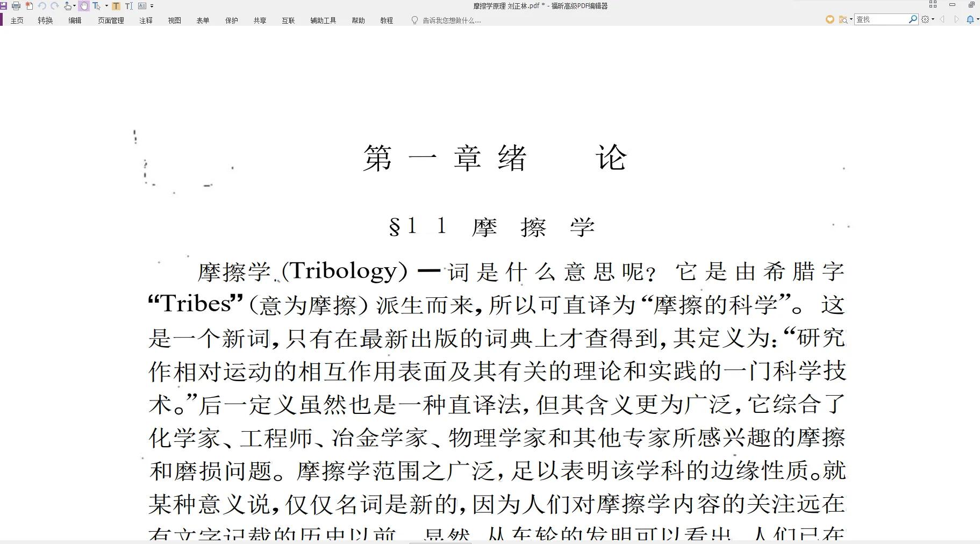Click the text box tool icon
Screen dimensions: 980x544
(142, 6)
